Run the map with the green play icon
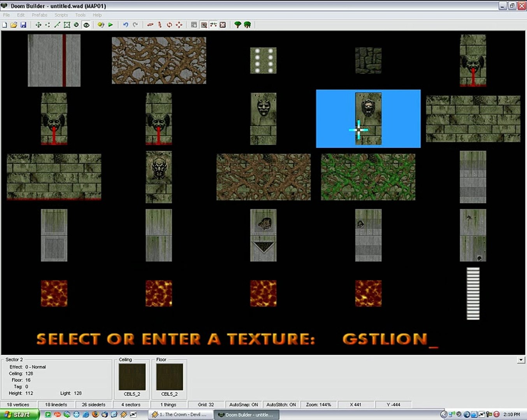Screen dimensions: 527x420 [111, 25]
